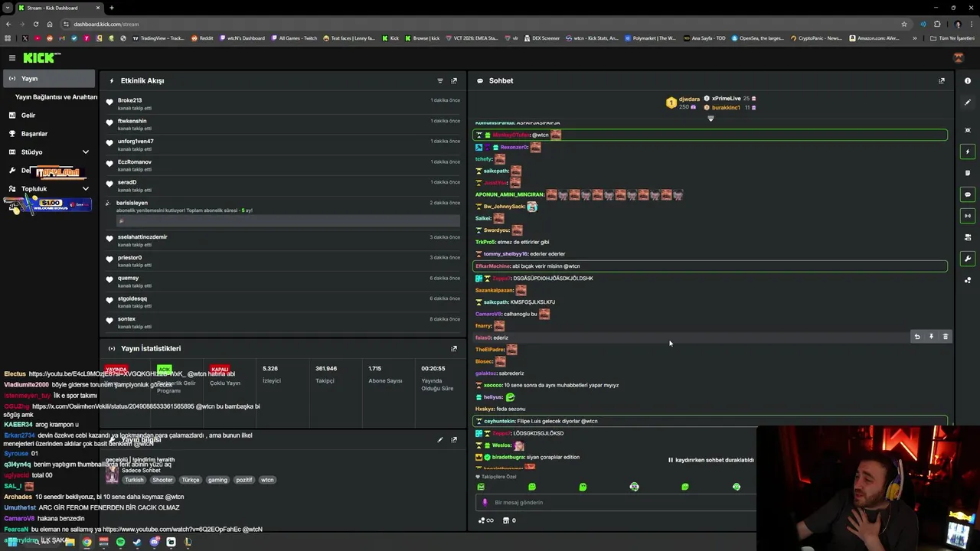Open the Reddit bookmark
Viewport: 980px width, 551px height.
click(x=202, y=38)
